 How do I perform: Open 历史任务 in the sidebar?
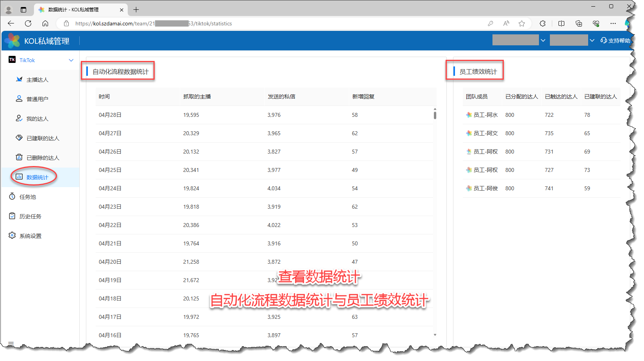click(x=30, y=216)
